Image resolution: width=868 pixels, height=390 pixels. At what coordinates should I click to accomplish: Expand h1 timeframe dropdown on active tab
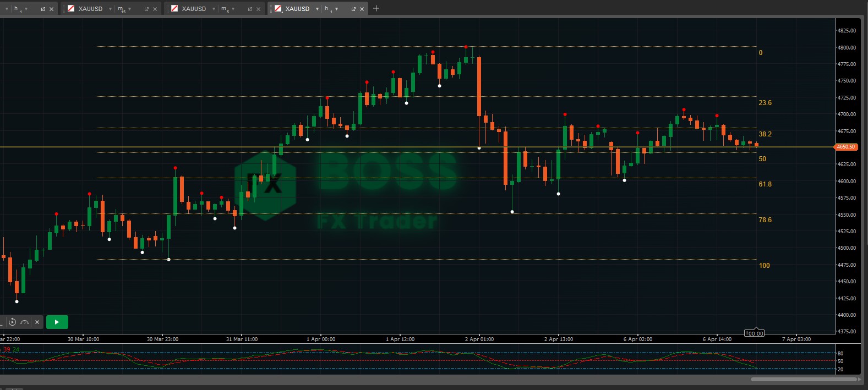coord(336,9)
